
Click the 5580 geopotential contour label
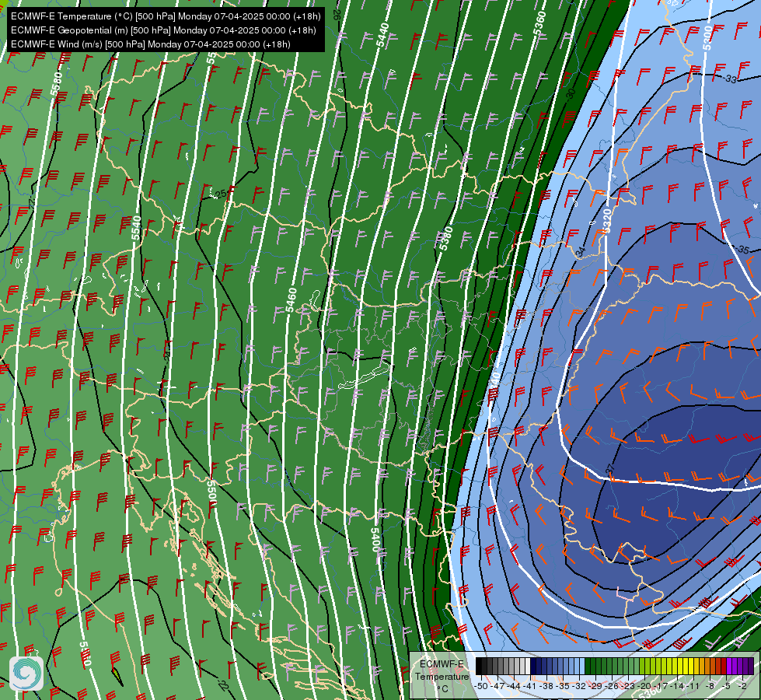point(57,84)
